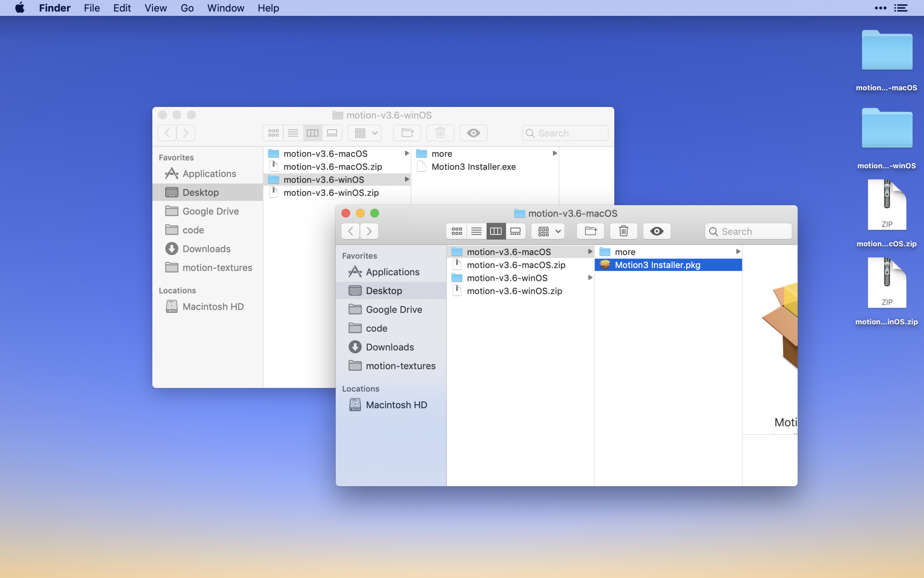Select Desktop in winOS window sidebar

click(207, 192)
